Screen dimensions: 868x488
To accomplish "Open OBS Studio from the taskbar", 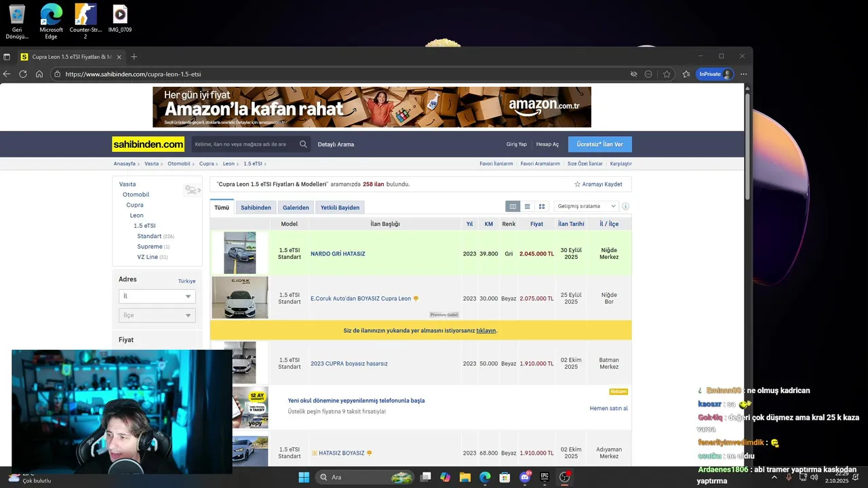I will click(x=565, y=477).
